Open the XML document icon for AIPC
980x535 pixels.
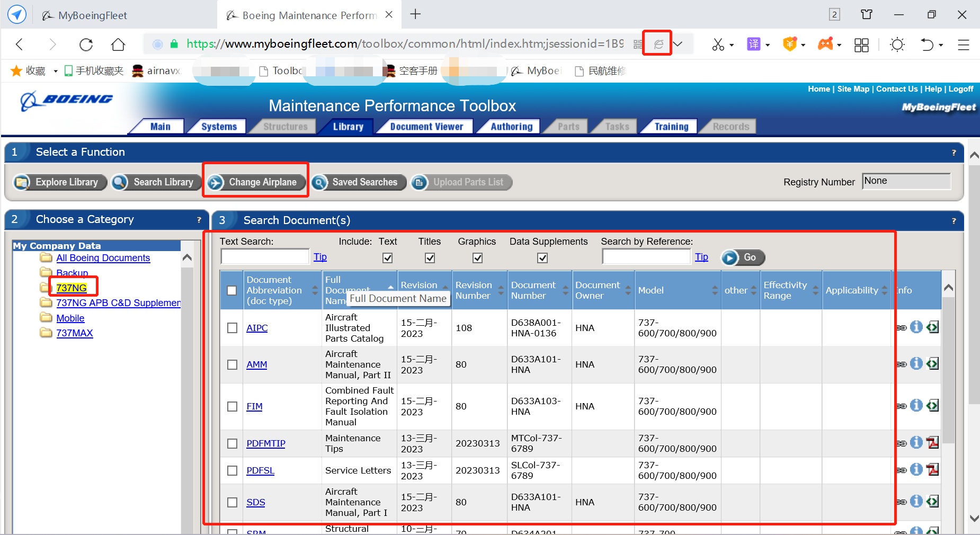tap(933, 327)
